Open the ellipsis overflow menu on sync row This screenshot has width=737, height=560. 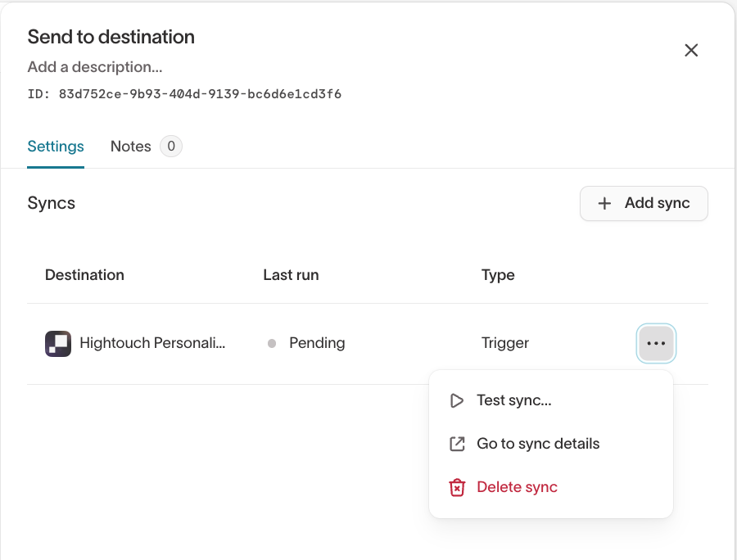tap(656, 343)
